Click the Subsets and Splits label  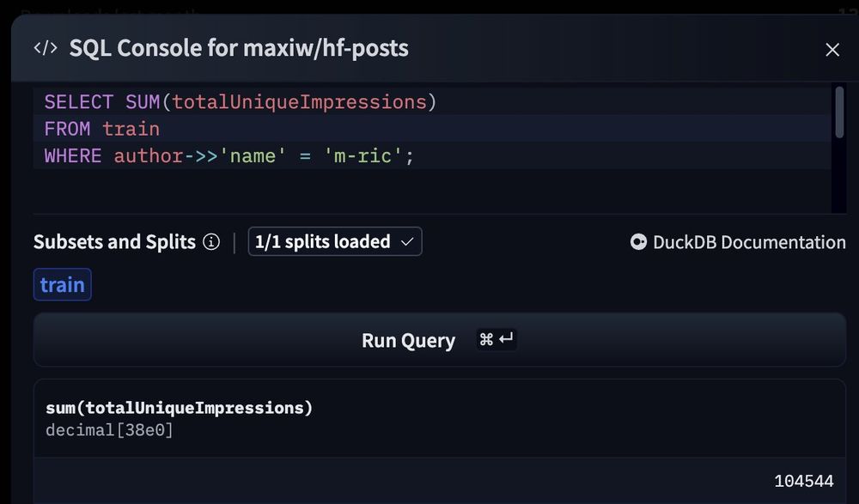(x=114, y=241)
